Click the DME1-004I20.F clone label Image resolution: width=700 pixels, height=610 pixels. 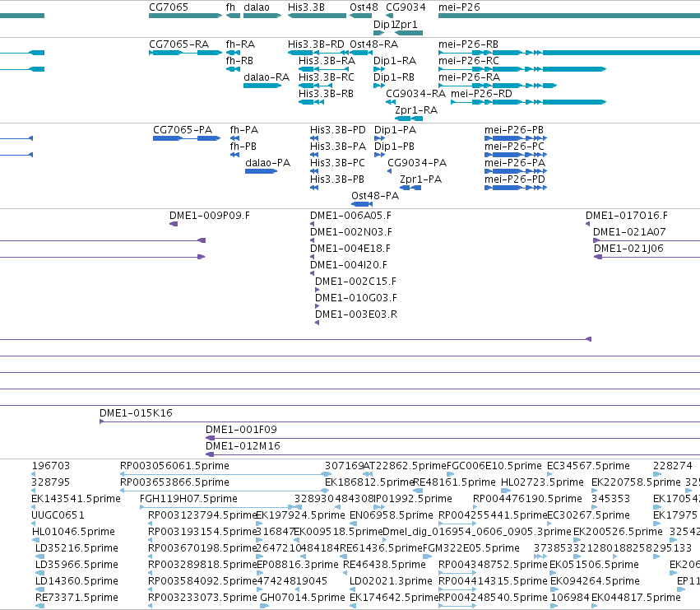(x=349, y=265)
